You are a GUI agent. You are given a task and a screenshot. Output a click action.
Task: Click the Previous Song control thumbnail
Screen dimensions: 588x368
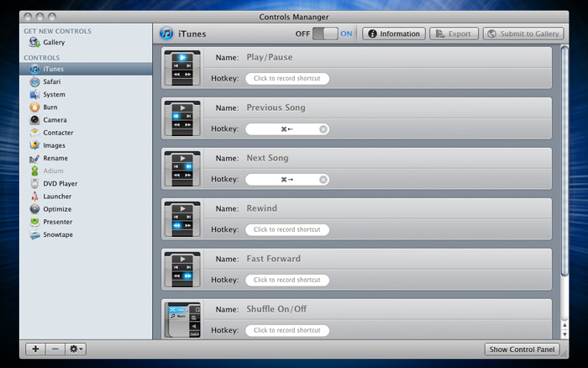pos(182,118)
